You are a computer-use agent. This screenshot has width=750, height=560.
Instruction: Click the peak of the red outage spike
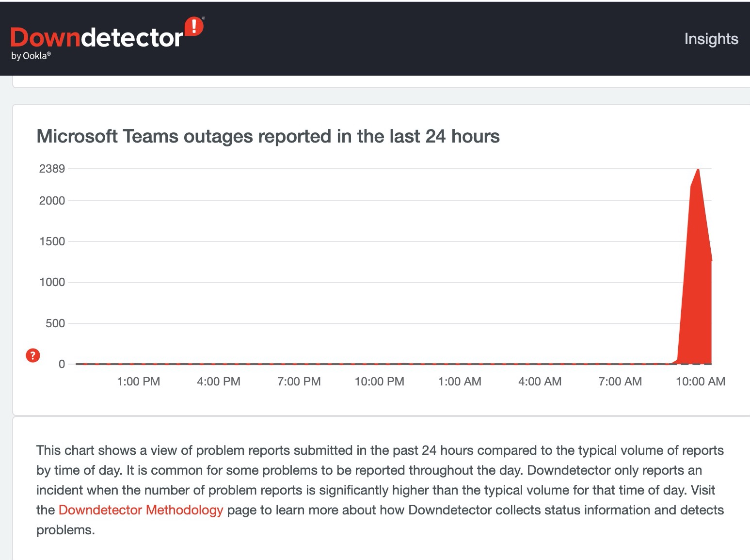[698, 170]
